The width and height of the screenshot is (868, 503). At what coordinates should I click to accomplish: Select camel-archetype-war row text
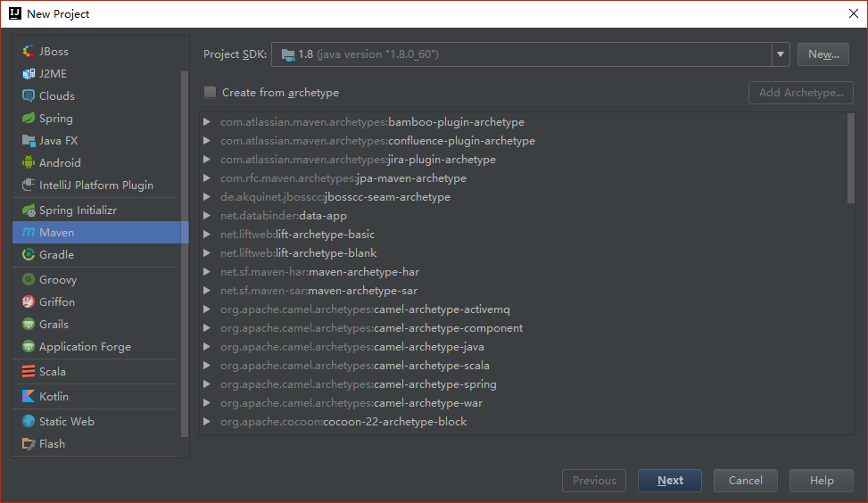click(351, 403)
